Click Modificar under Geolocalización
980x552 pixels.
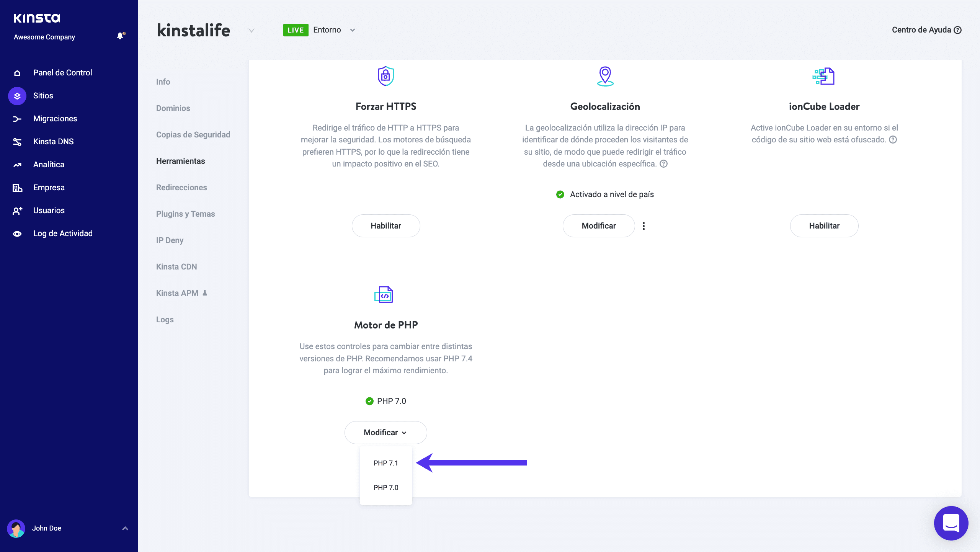(x=598, y=226)
